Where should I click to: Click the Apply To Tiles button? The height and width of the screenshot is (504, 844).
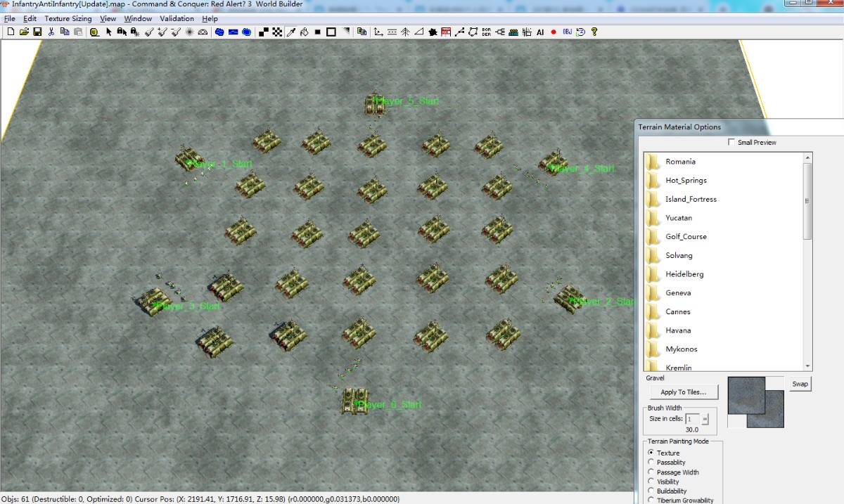coord(684,392)
